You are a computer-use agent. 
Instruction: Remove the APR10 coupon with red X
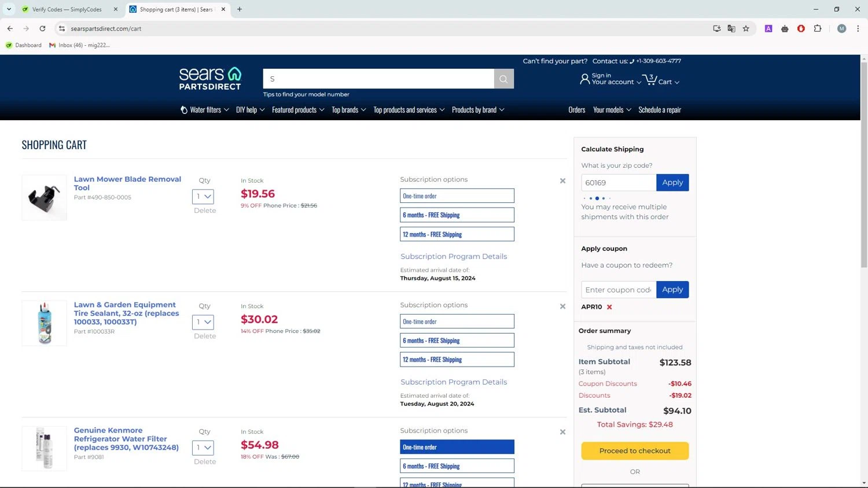[609, 307]
